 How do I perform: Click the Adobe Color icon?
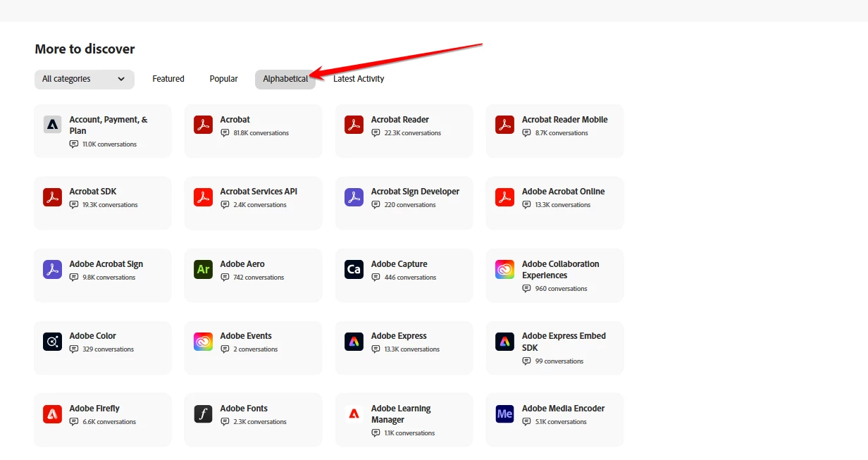(x=52, y=342)
